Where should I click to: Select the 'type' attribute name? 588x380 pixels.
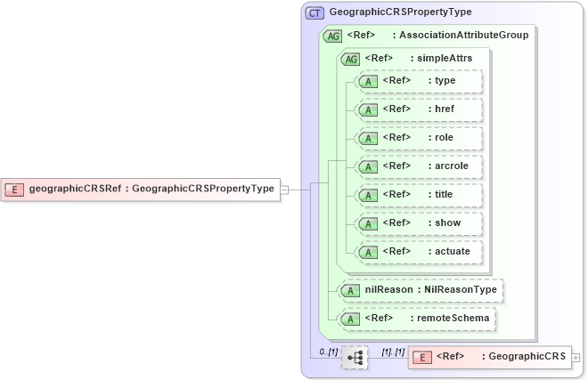point(445,81)
